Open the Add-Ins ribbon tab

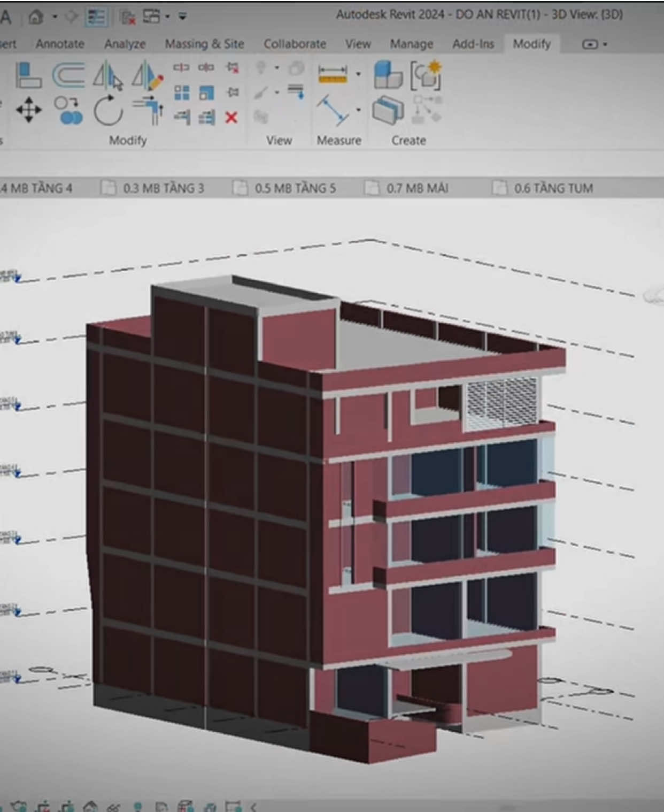(473, 44)
